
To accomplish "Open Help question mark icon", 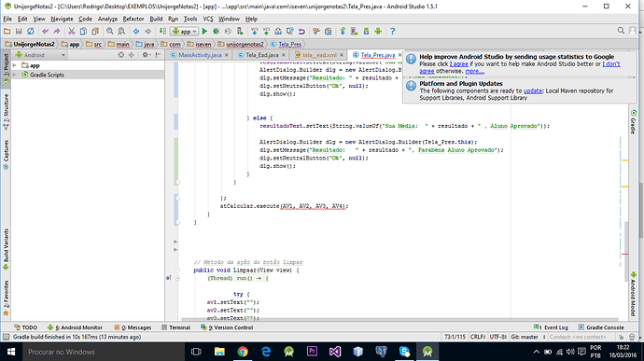I will [393, 31].
